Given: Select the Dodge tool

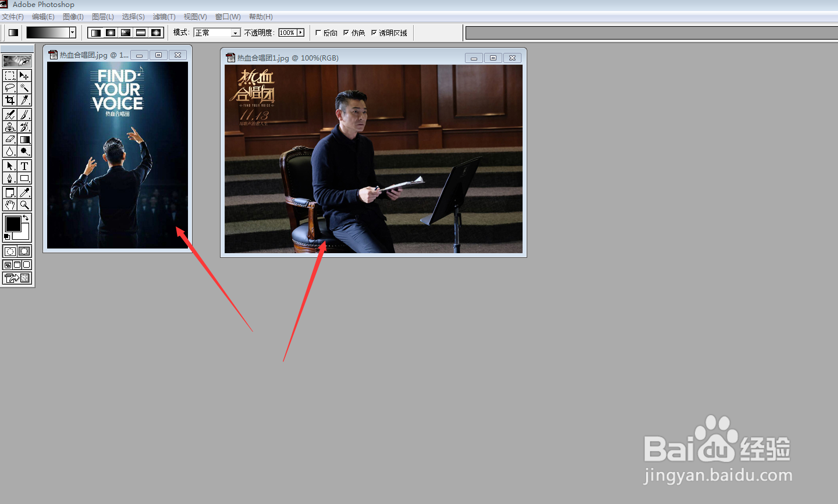Looking at the screenshot, I should point(24,151).
